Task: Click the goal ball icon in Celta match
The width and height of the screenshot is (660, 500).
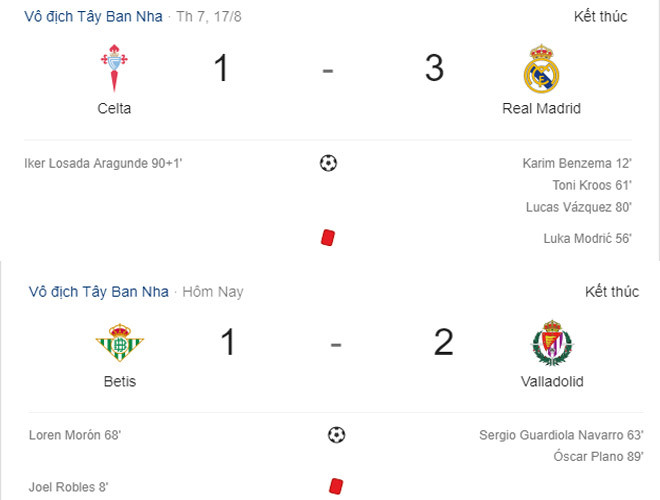Action: tap(328, 162)
